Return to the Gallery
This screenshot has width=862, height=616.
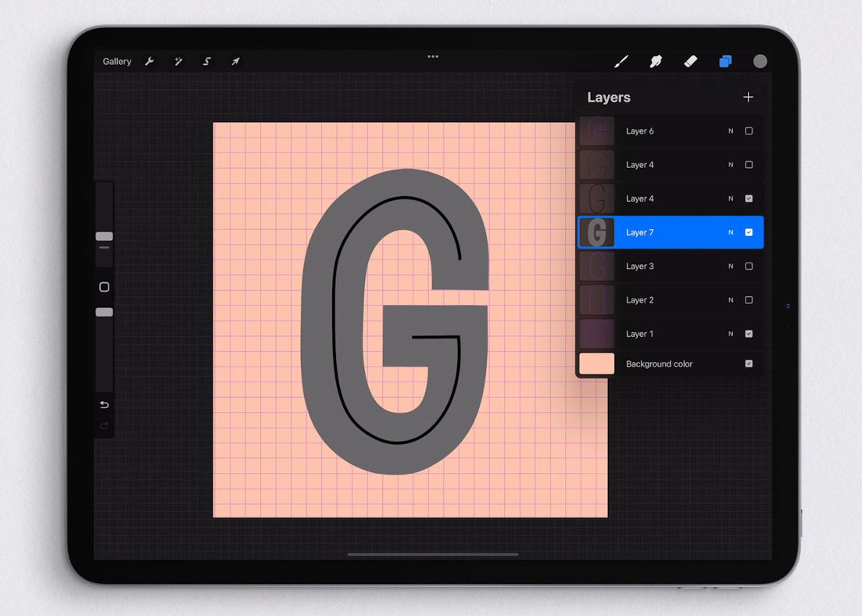[x=117, y=62]
